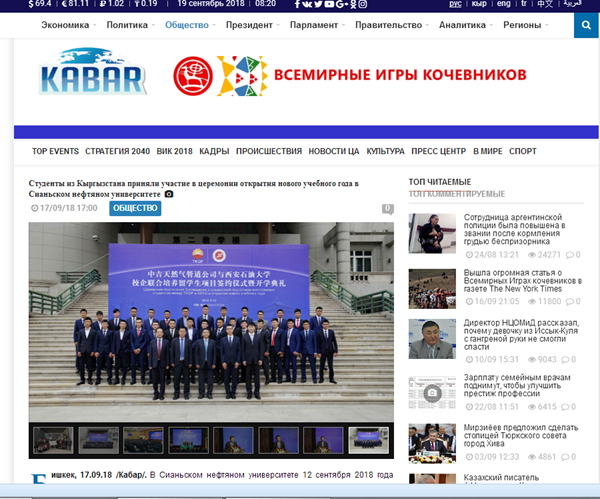Click the ОБЩЕСТВО category tag button

(x=132, y=208)
